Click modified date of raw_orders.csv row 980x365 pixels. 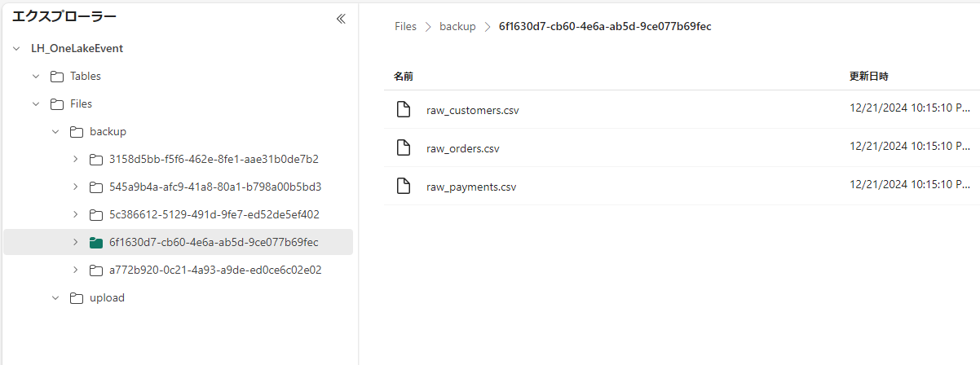[910, 146]
